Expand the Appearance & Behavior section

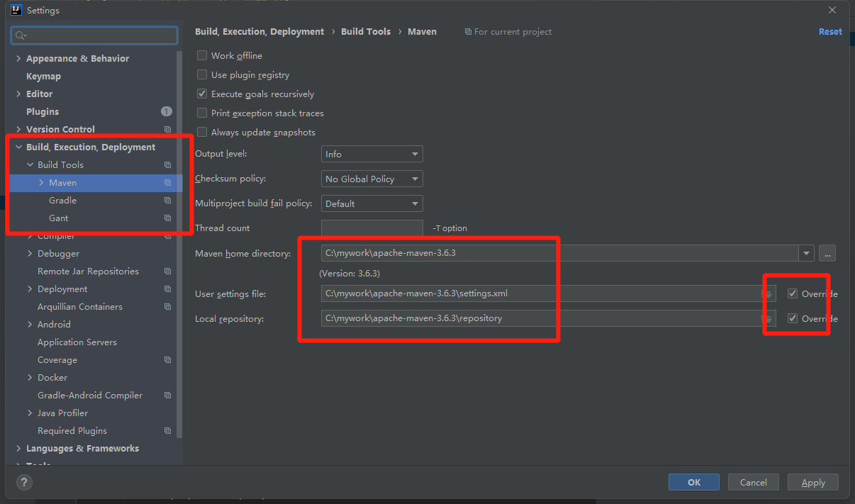click(x=18, y=58)
